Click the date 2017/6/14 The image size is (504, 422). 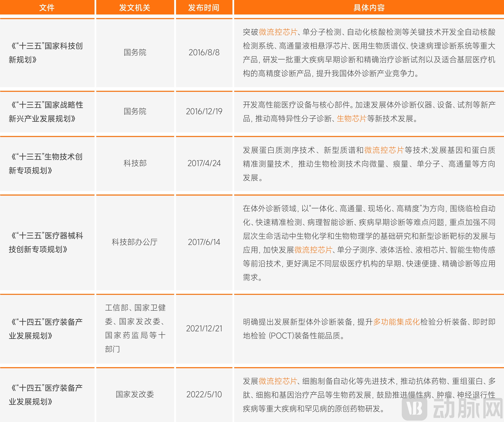coord(204,242)
